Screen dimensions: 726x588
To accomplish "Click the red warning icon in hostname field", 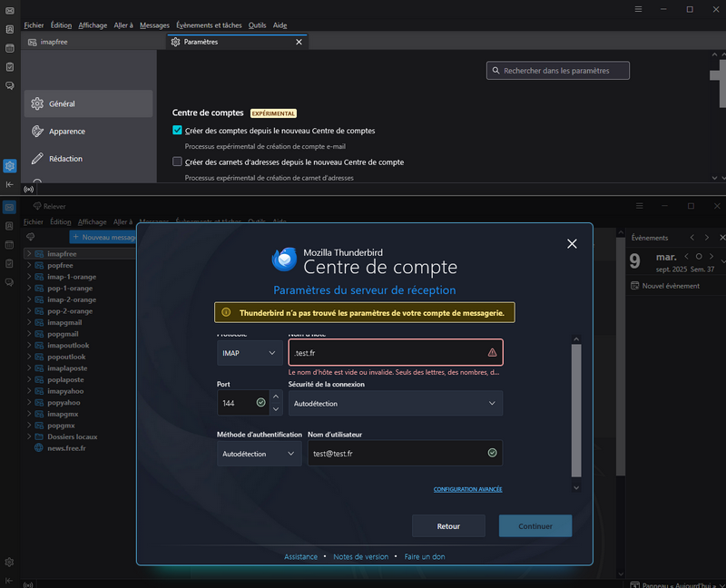I will pos(492,352).
